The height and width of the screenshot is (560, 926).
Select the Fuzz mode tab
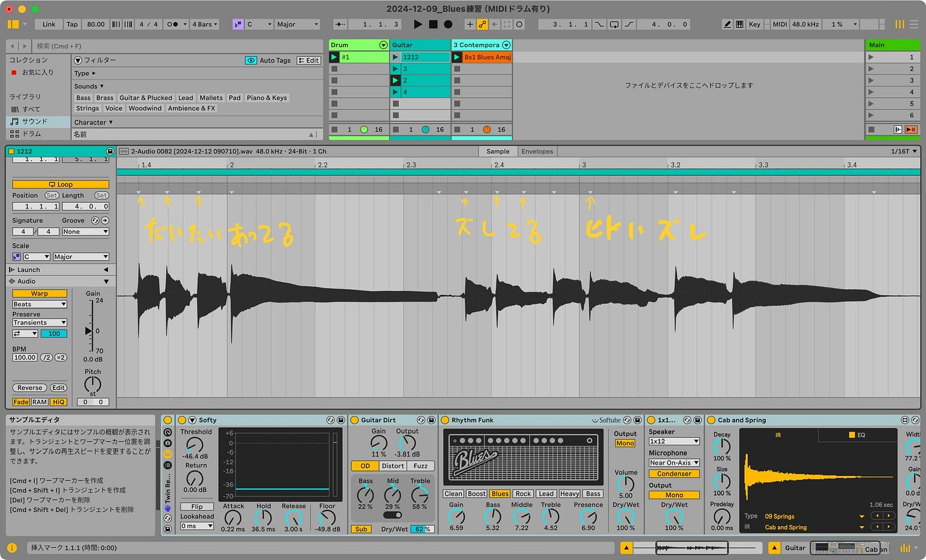point(421,466)
